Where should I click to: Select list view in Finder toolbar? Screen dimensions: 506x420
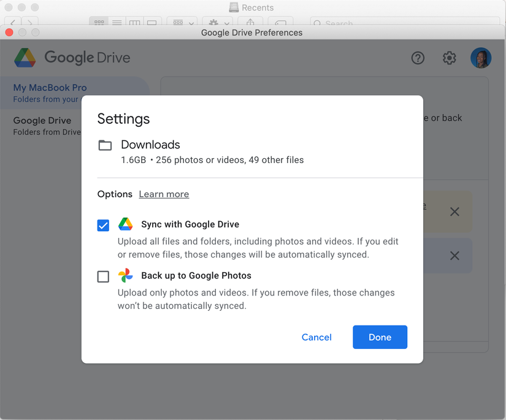click(117, 21)
